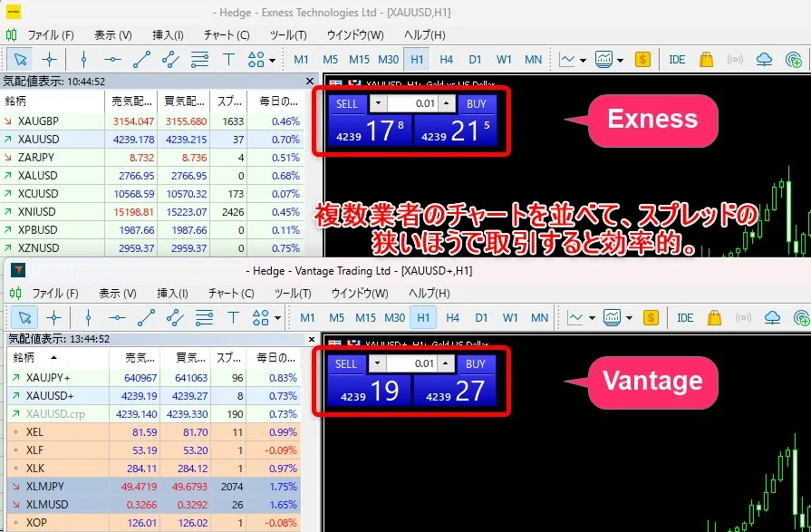The width and height of the screenshot is (811, 532).
Task: Switch Exness chart to M15 timeframe
Action: point(360,60)
